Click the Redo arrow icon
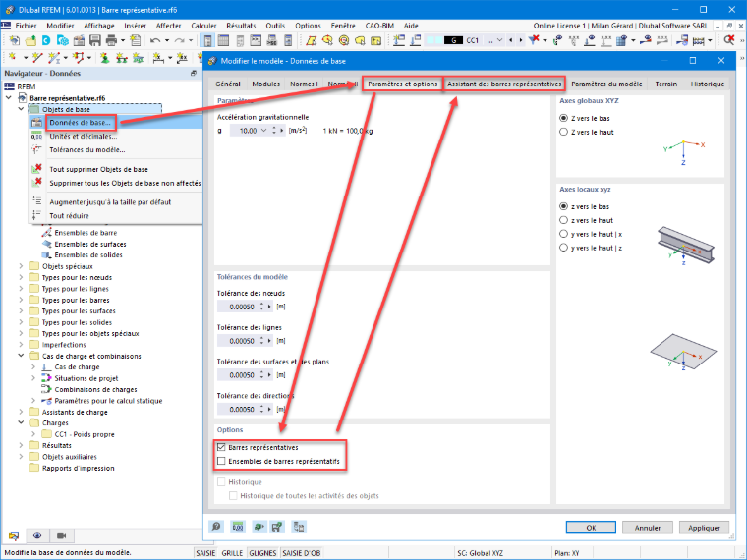The image size is (747, 560). (x=179, y=40)
